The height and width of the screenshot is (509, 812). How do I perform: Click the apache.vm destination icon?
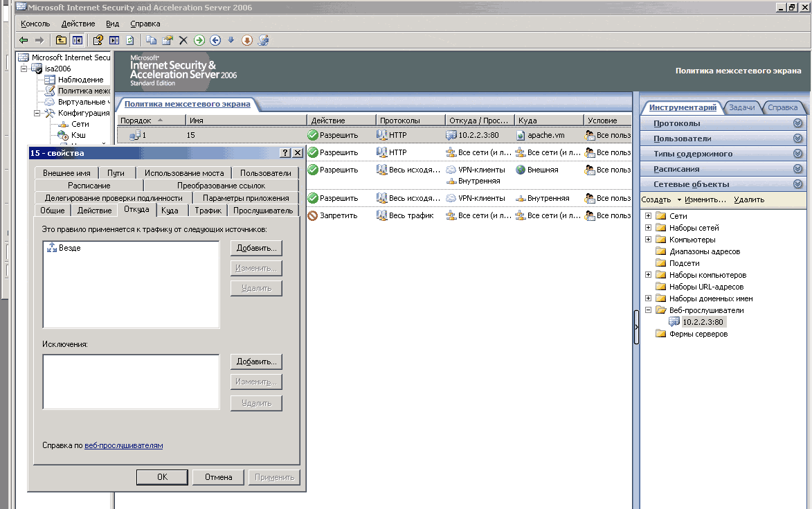click(521, 135)
